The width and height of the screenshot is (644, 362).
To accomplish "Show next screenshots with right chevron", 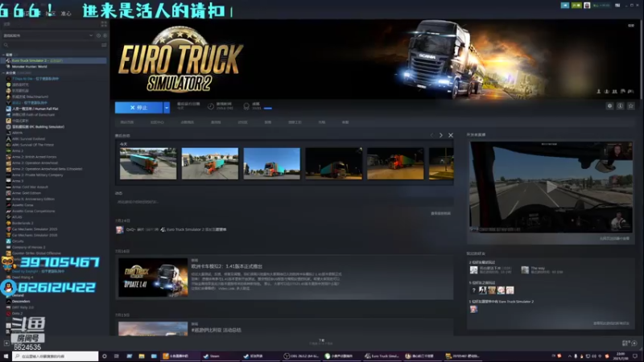I will pos(440,135).
